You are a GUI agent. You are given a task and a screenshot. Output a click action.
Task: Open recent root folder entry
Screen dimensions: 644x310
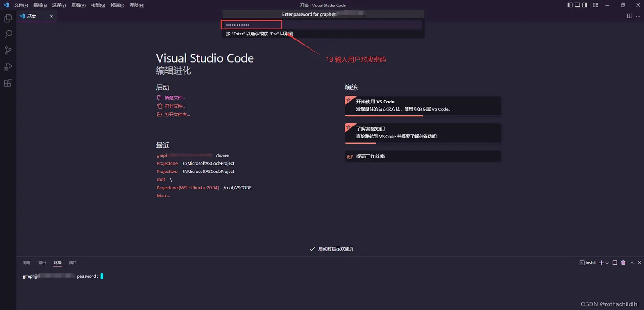(x=161, y=179)
